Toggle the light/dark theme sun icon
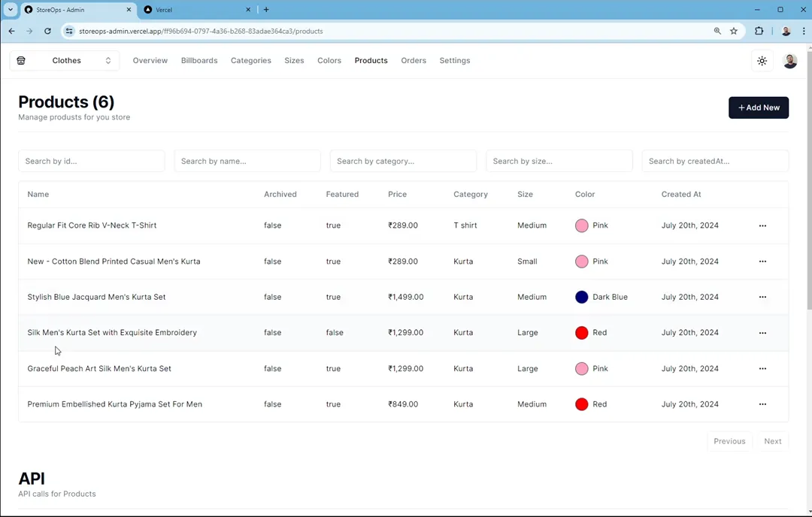The width and height of the screenshot is (812, 517). click(x=762, y=61)
